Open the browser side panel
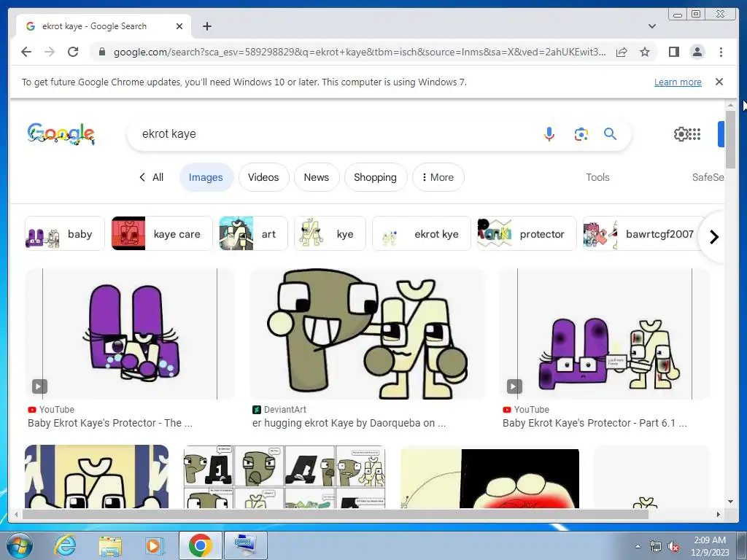This screenshot has height=560, width=747. (x=673, y=52)
